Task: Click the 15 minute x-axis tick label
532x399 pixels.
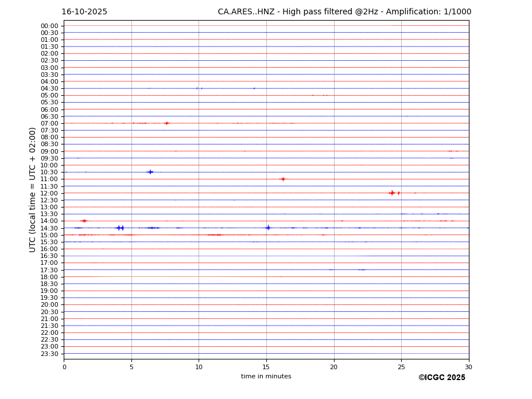Action: coord(266,367)
